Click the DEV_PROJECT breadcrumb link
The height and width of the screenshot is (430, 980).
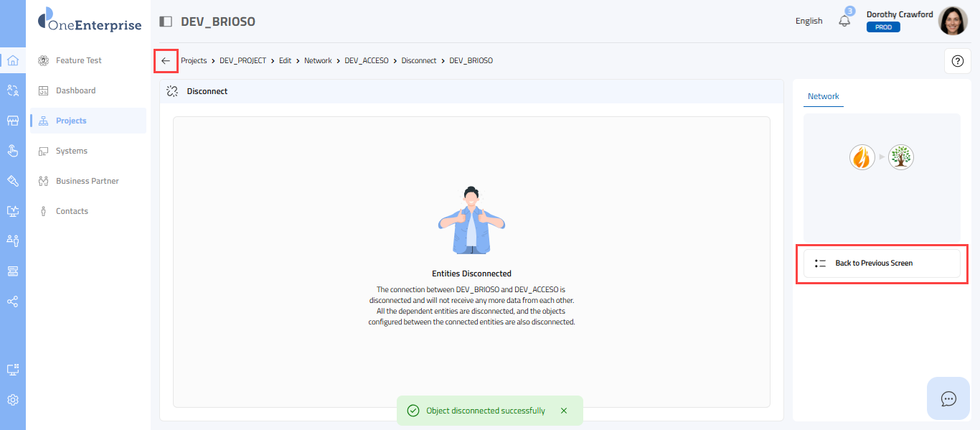242,61
